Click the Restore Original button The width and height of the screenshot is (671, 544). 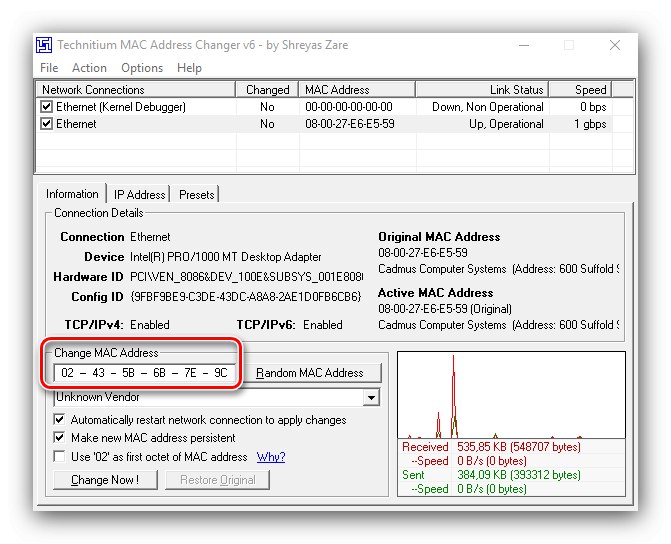[217, 480]
